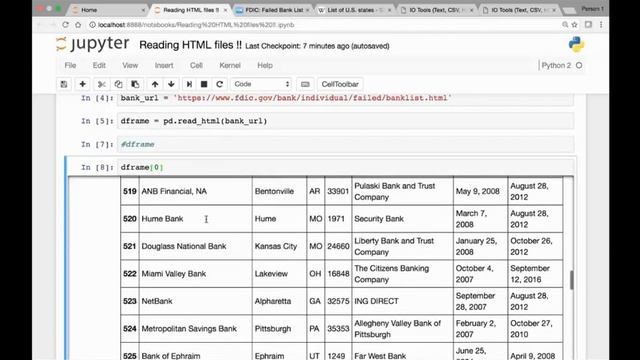Insert a cell below with plus icon

pyautogui.click(x=82, y=84)
